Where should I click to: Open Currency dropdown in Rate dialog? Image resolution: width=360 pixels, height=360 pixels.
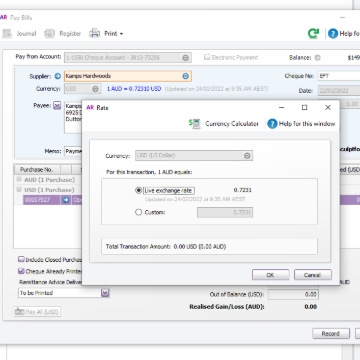pos(247,156)
